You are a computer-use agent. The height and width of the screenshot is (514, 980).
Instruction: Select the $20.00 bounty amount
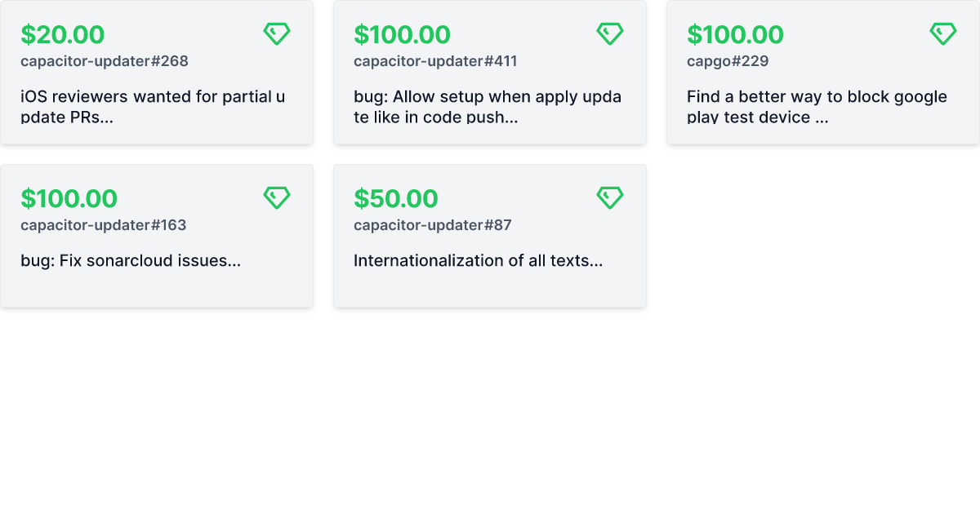click(63, 35)
